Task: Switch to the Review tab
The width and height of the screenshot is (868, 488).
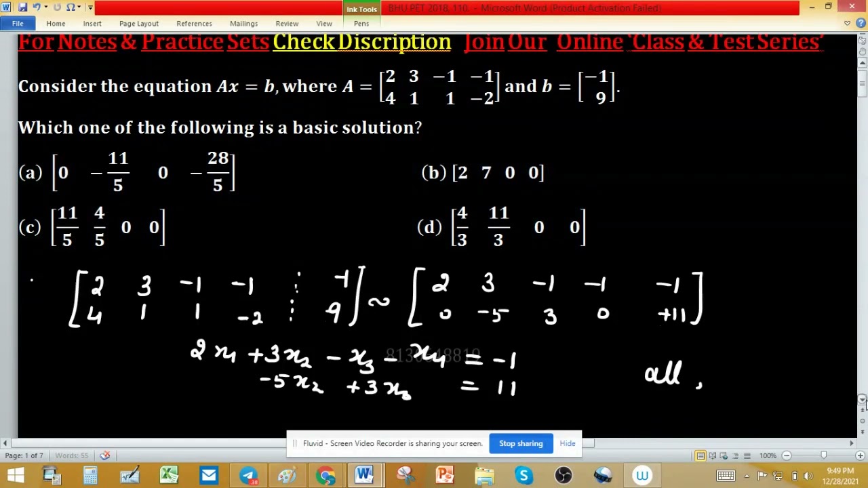Action: coord(287,23)
